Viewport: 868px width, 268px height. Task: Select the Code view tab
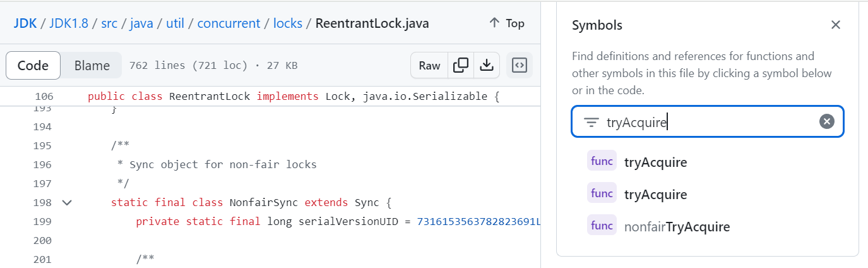click(x=33, y=65)
